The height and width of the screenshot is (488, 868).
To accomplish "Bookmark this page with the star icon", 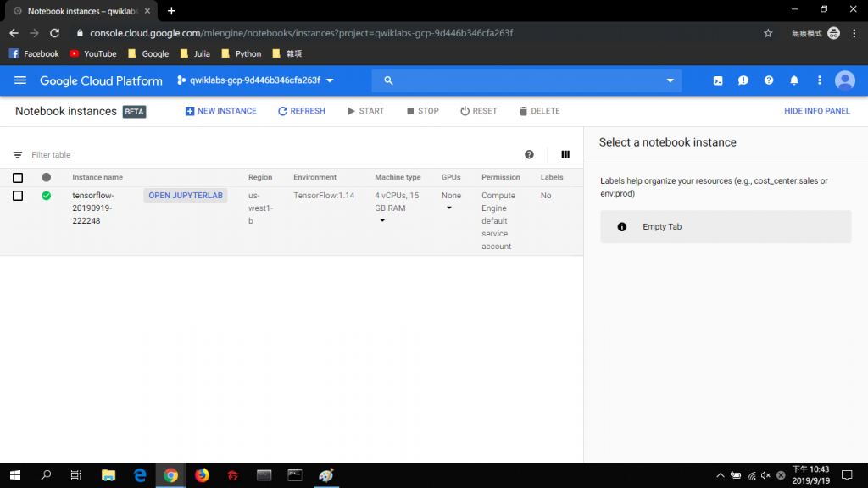I will click(x=768, y=33).
